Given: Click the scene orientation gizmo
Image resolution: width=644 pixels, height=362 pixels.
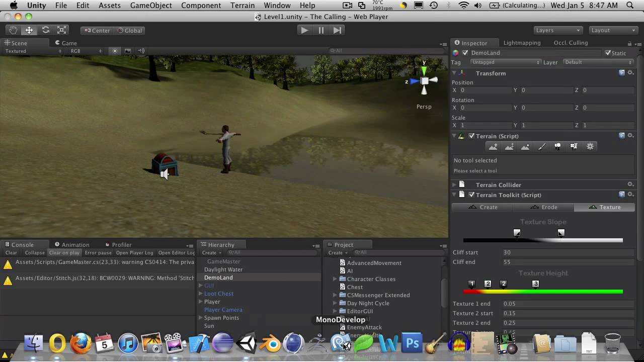Looking at the screenshot, I should (424, 80).
